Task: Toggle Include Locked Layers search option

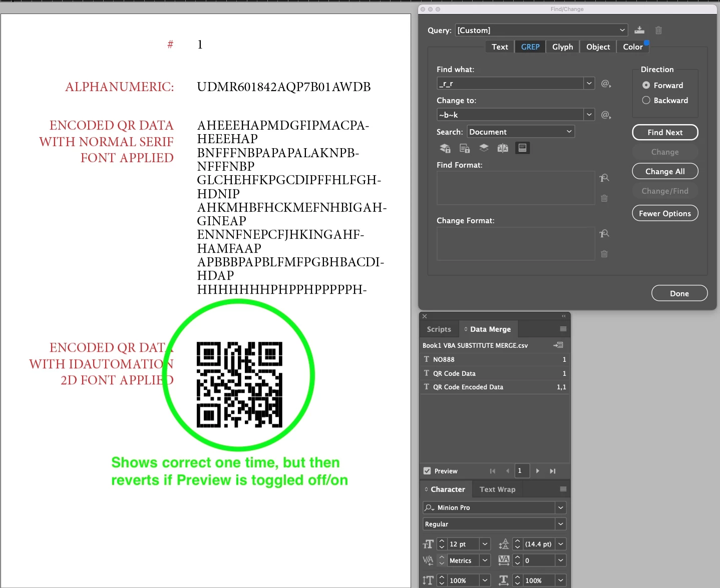Action: pos(445,148)
